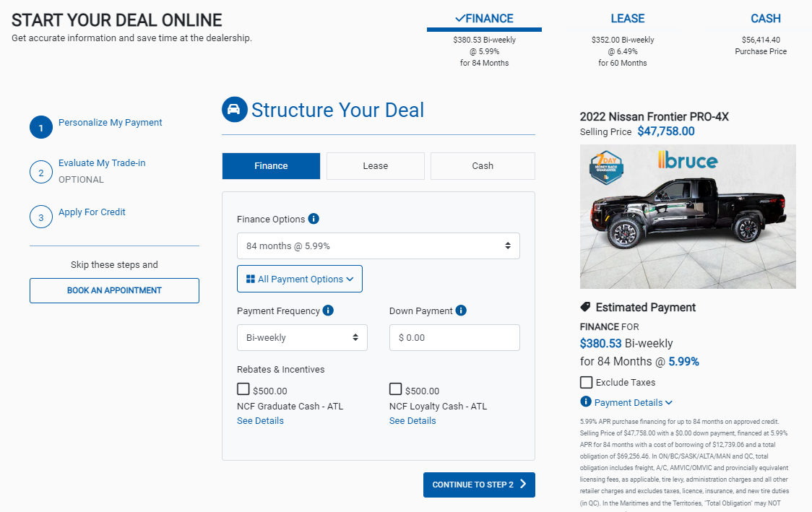Click the Finance Options info icon
The image size is (812, 512).
pyautogui.click(x=314, y=219)
